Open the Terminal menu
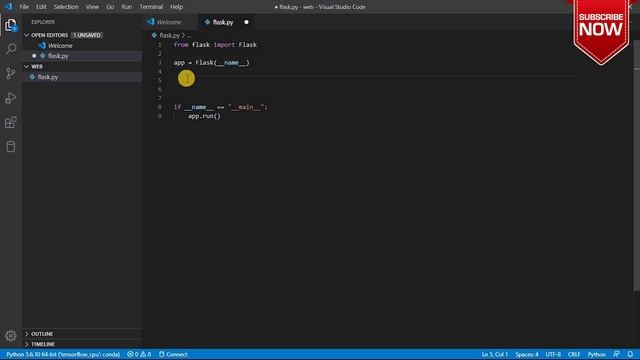The image size is (640, 360). tap(151, 7)
